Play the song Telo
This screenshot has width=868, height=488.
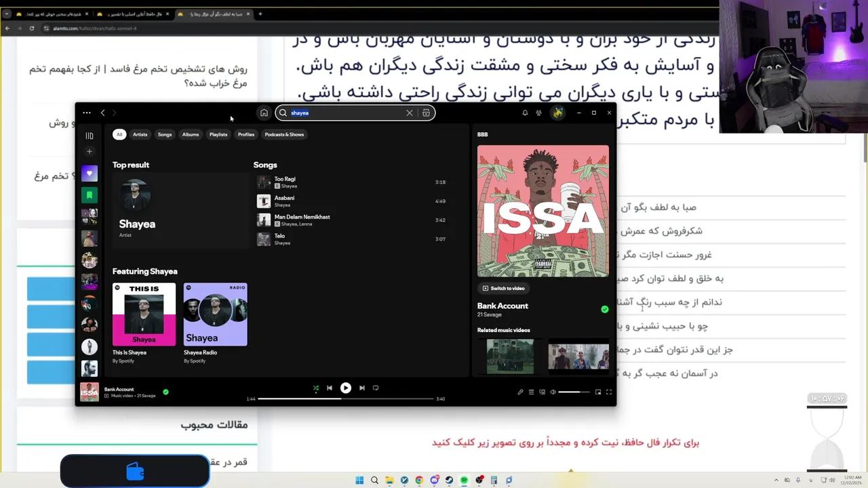[352, 239]
